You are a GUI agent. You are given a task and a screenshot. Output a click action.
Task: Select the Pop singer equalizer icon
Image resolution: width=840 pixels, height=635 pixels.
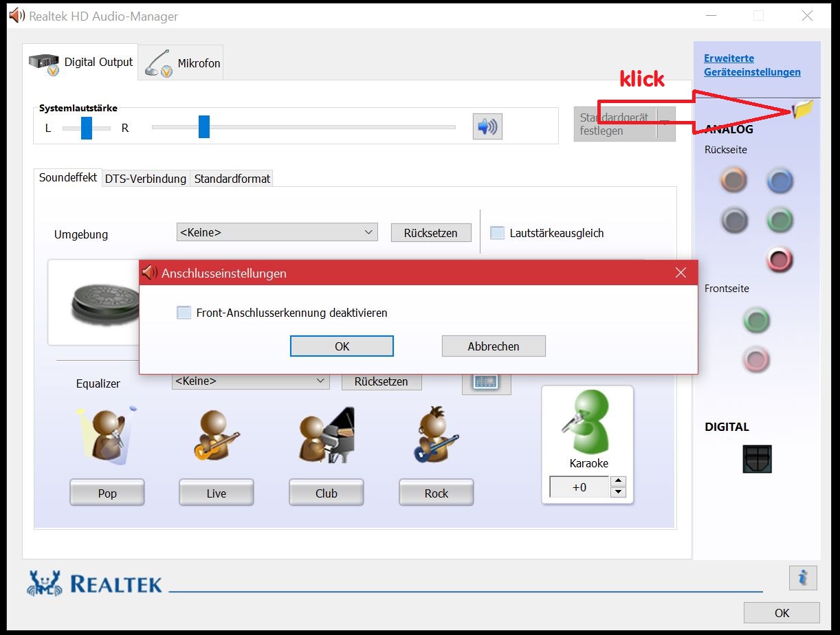(107, 436)
